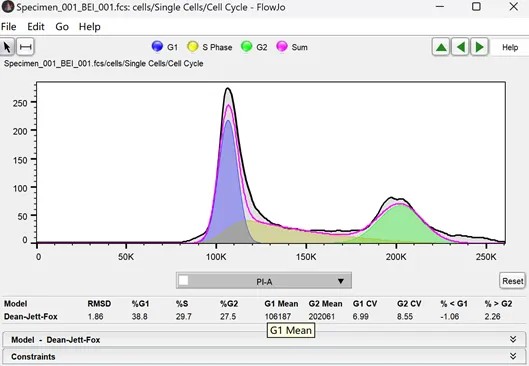The height and width of the screenshot is (366, 529).
Task: Click the % > G2 value 2.26
Action: [x=492, y=316]
